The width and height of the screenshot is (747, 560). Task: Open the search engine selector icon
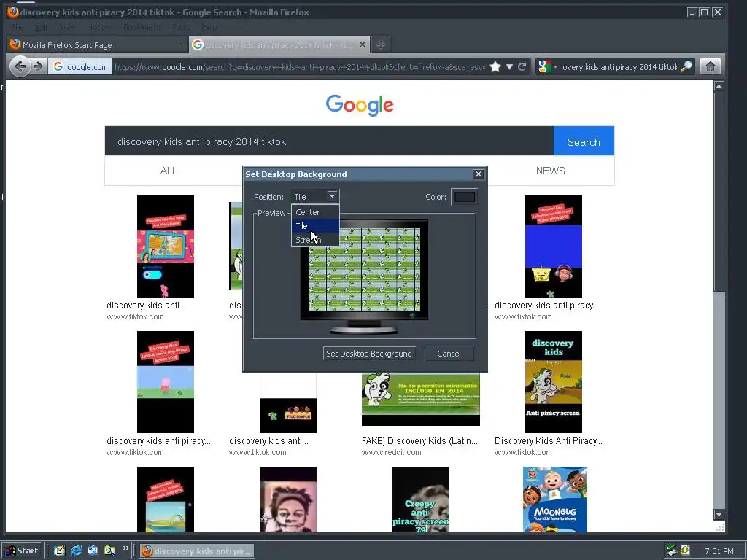[x=544, y=66]
